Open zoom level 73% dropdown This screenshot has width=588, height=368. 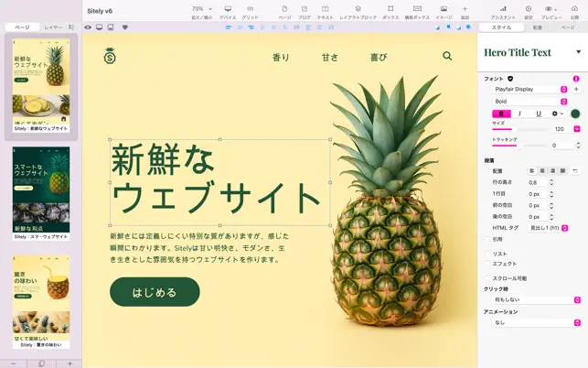[202, 8]
